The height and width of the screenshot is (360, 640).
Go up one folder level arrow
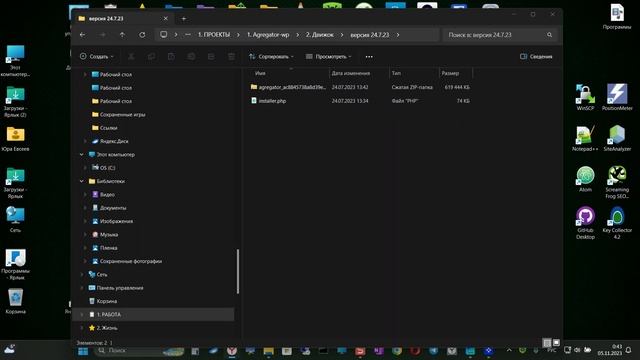point(122,35)
